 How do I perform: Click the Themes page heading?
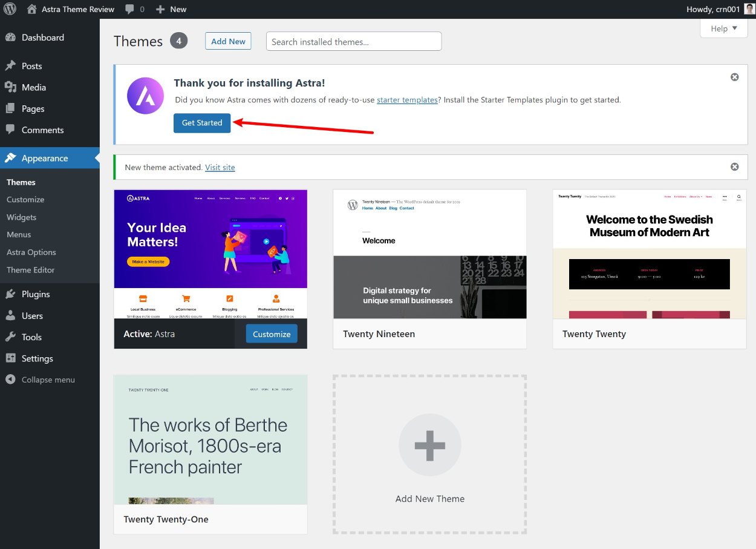click(x=138, y=41)
